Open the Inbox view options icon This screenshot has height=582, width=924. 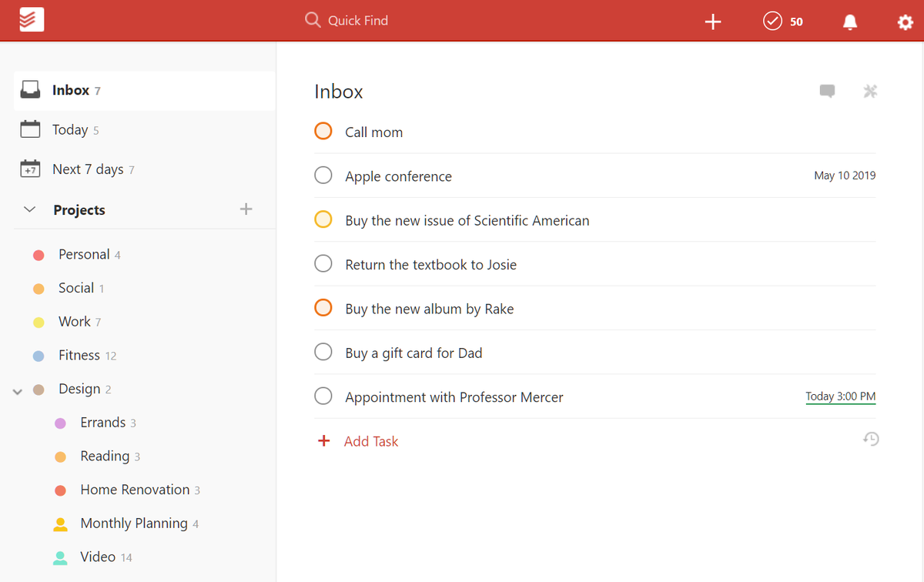[870, 91]
